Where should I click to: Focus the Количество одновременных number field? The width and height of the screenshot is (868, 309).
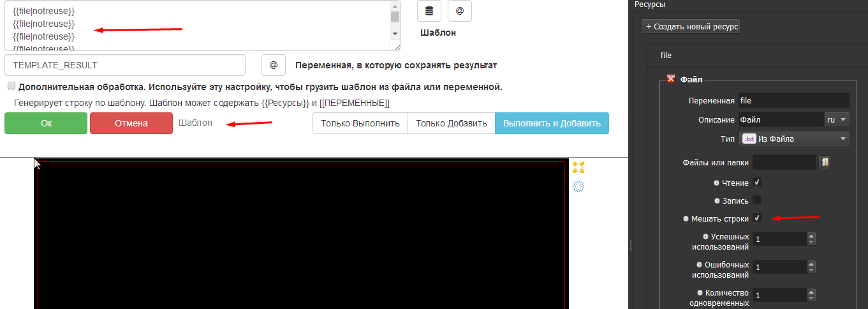pos(780,295)
